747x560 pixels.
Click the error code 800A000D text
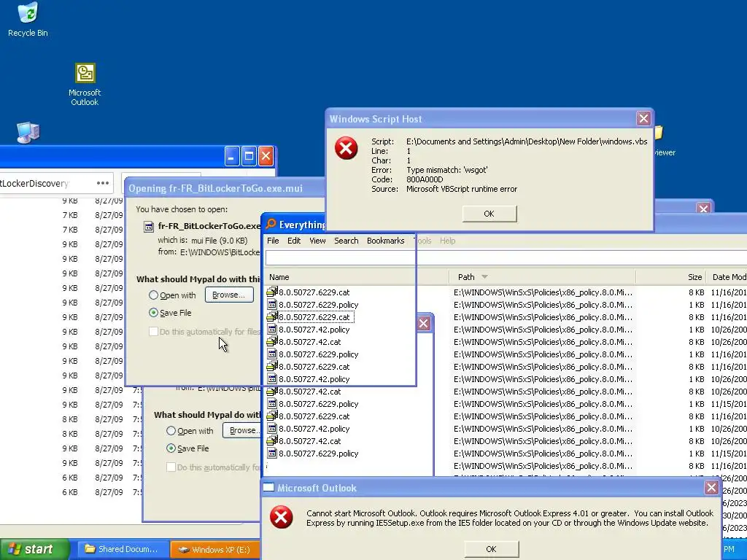(x=425, y=179)
